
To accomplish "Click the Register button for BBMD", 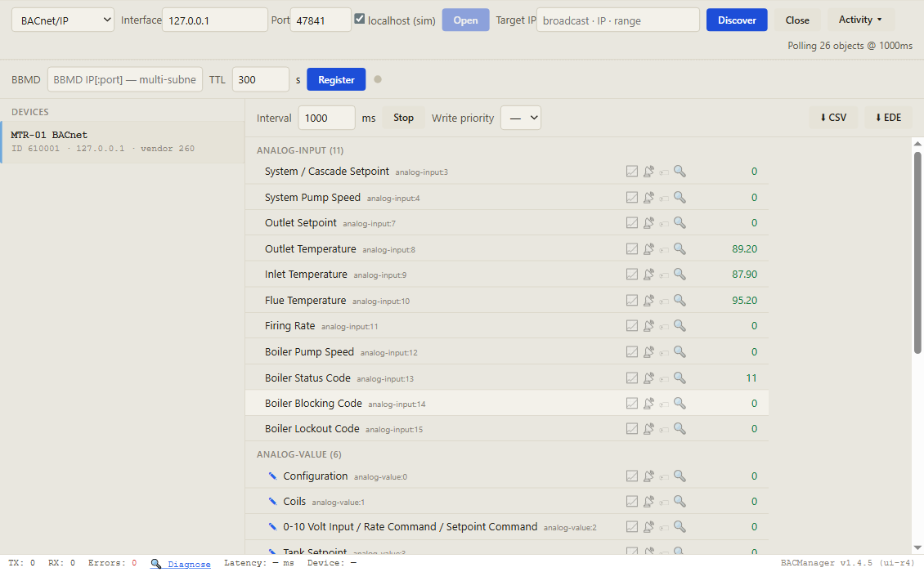I will click(x=336, y=79).
